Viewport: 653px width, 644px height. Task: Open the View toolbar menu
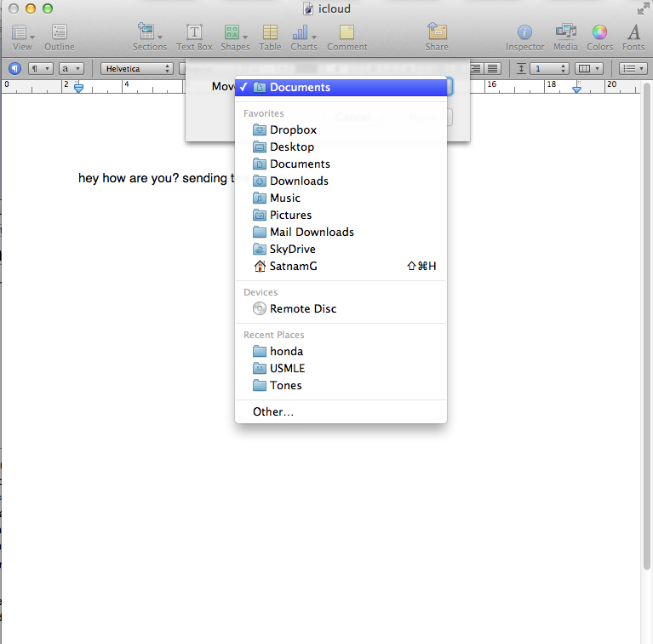22,37
